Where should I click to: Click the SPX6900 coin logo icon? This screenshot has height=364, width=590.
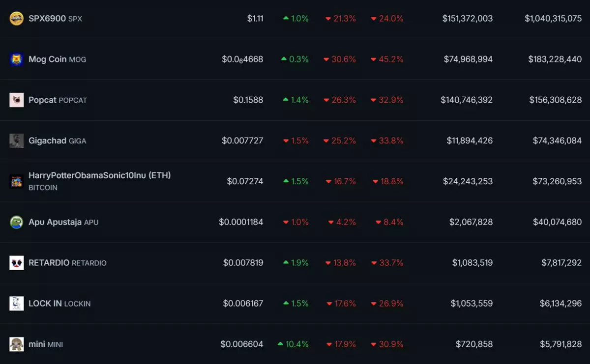click(x=17, y=19)
